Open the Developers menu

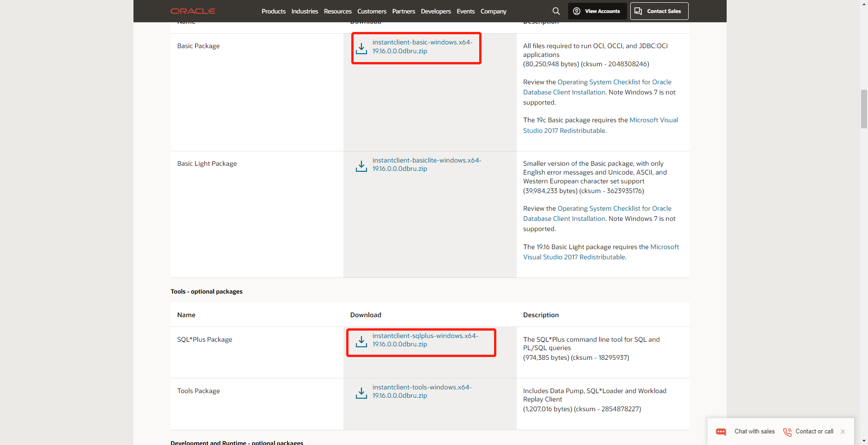coord(435,11)
